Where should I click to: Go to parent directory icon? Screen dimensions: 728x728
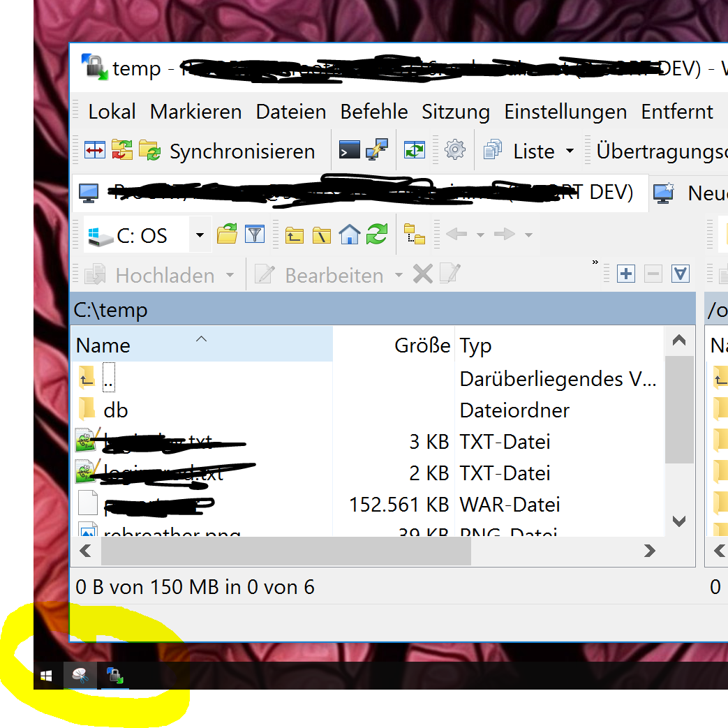click(295, 235)
